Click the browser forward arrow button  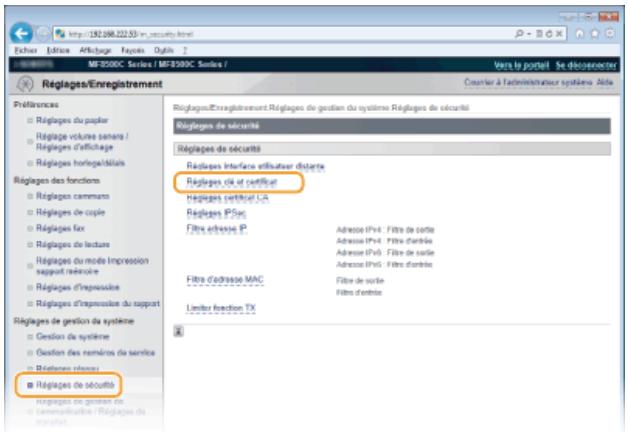point(43,34)
